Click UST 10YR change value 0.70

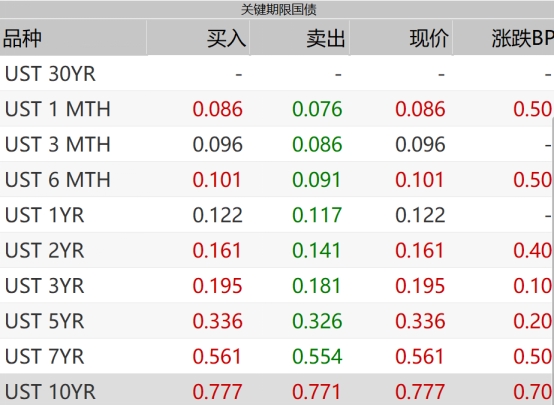click(x=532, y=392)
